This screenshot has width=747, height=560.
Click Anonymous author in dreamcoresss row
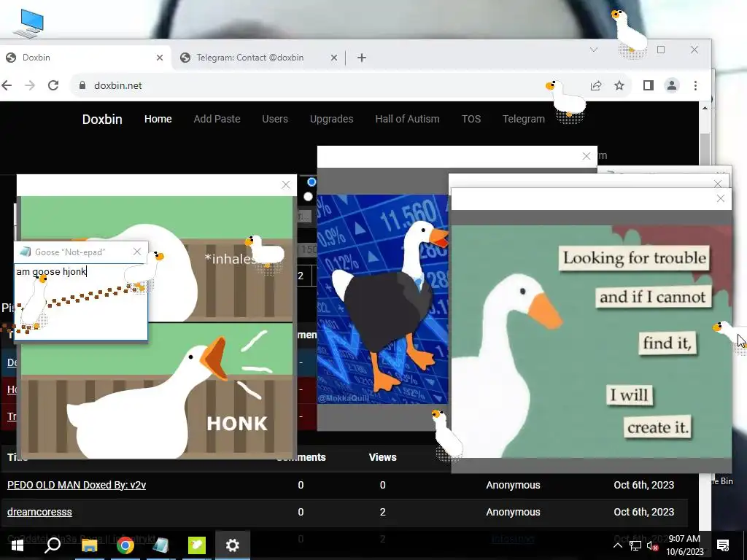click(513, 512)
